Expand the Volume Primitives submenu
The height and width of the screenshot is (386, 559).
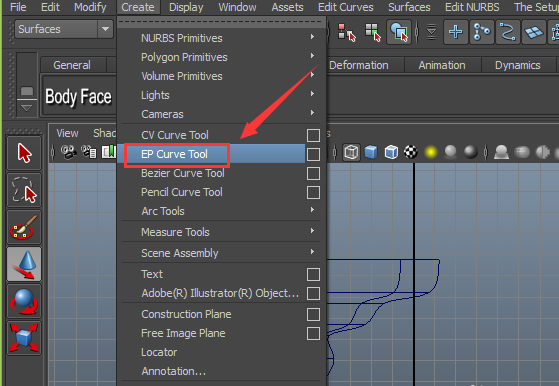tap(221, 76)
